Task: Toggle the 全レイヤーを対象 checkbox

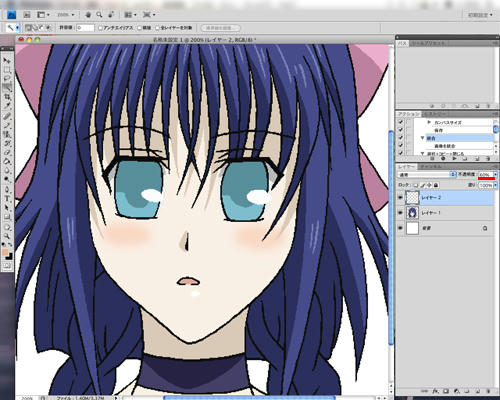Action: [157, 28]
